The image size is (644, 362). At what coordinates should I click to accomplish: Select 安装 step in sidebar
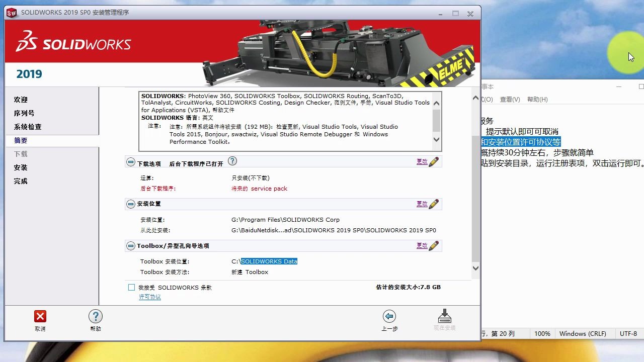click(21, 167)
